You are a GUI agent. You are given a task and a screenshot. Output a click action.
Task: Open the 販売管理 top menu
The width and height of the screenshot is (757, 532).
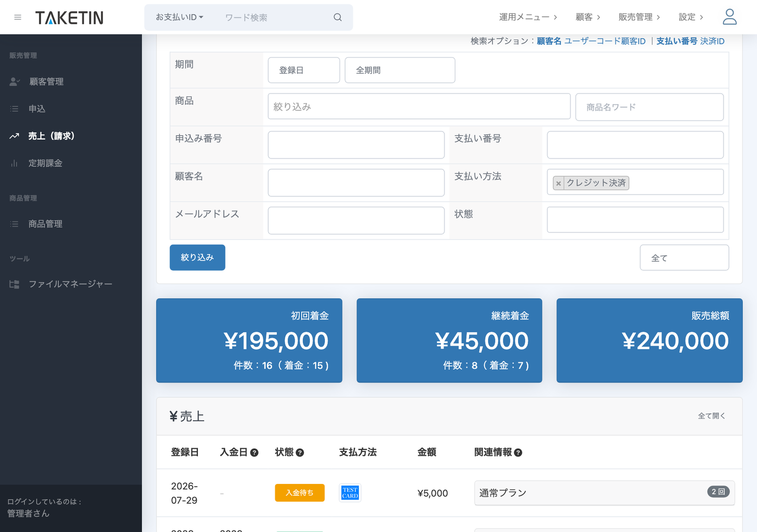coord(639,17)
